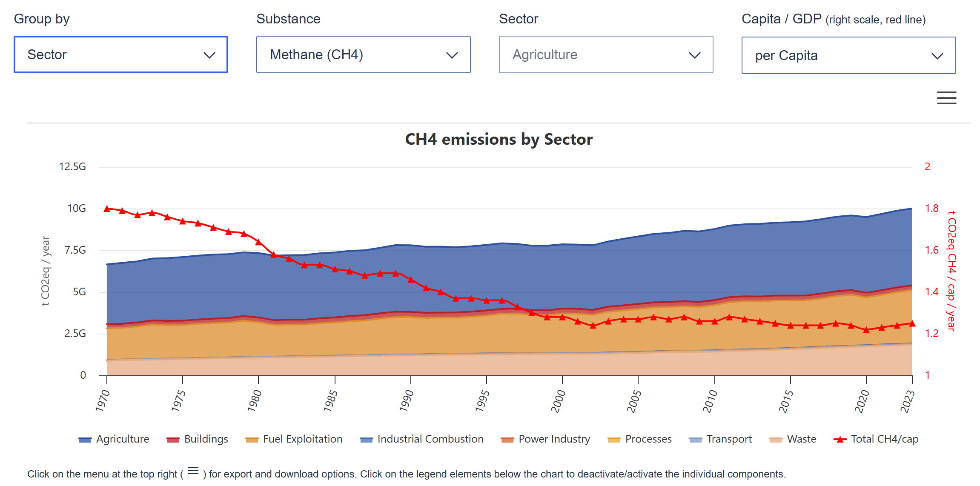
Task: Click the Power Industry legend marker icon
Action: (x=507, y=440)
